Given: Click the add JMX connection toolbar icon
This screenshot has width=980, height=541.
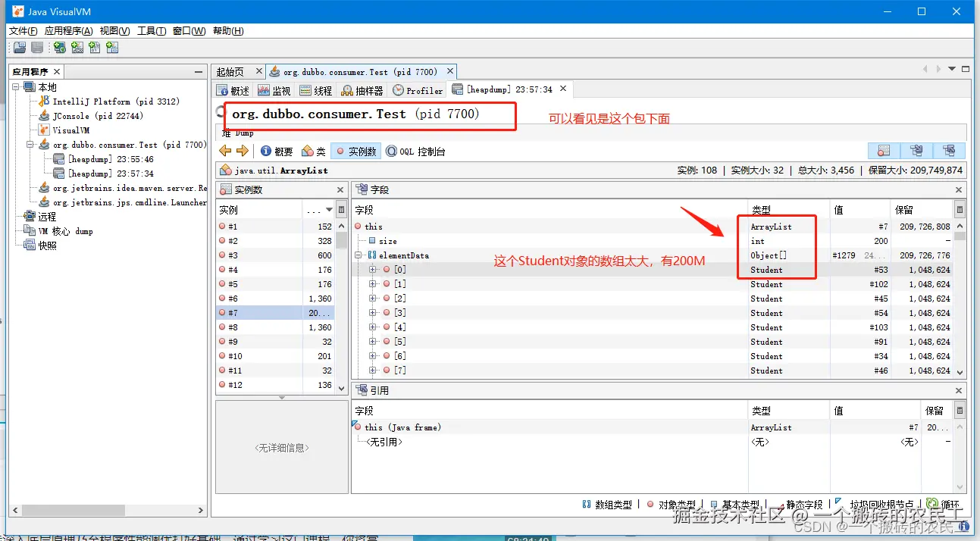Looking at the screenshot, I should [77, 48].
